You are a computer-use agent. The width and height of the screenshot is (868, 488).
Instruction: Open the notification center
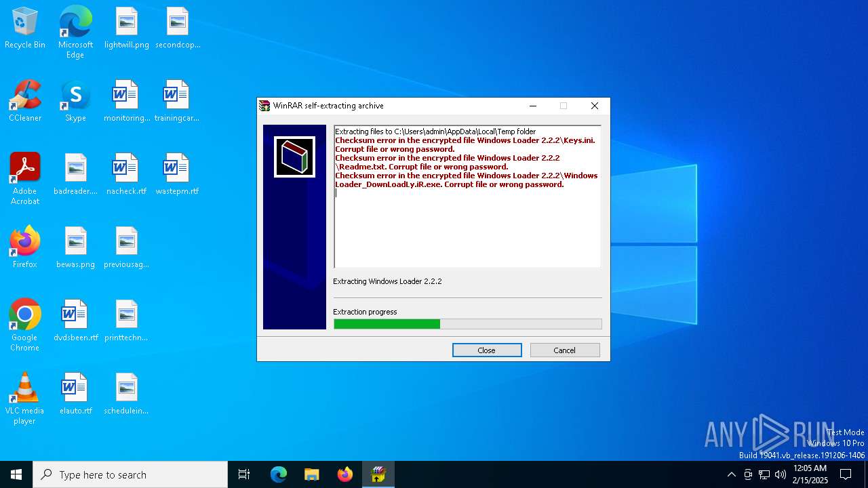(846, 474)
